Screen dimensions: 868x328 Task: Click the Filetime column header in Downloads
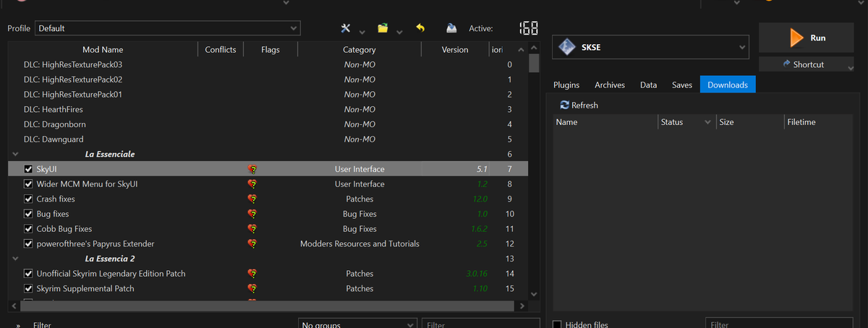click(818, 122)
